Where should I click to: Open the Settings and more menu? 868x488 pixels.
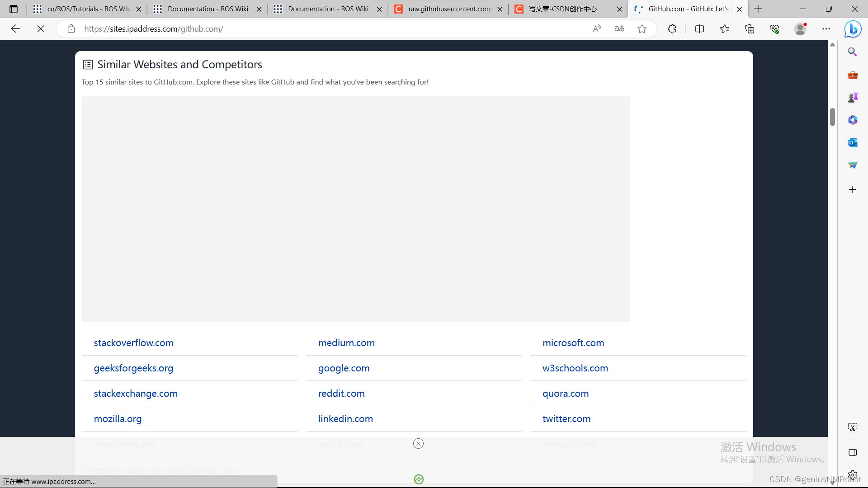pyautogui.click(x=826, y=29)
